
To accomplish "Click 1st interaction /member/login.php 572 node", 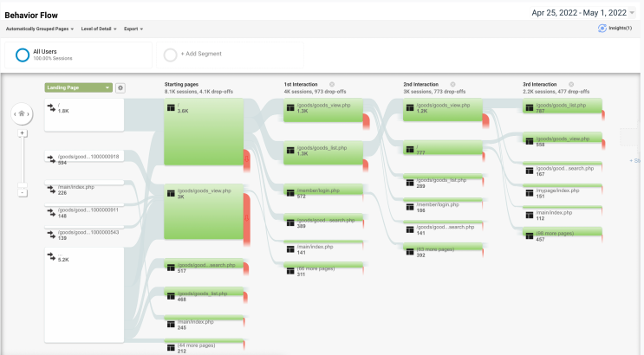I will click(323, 191).
